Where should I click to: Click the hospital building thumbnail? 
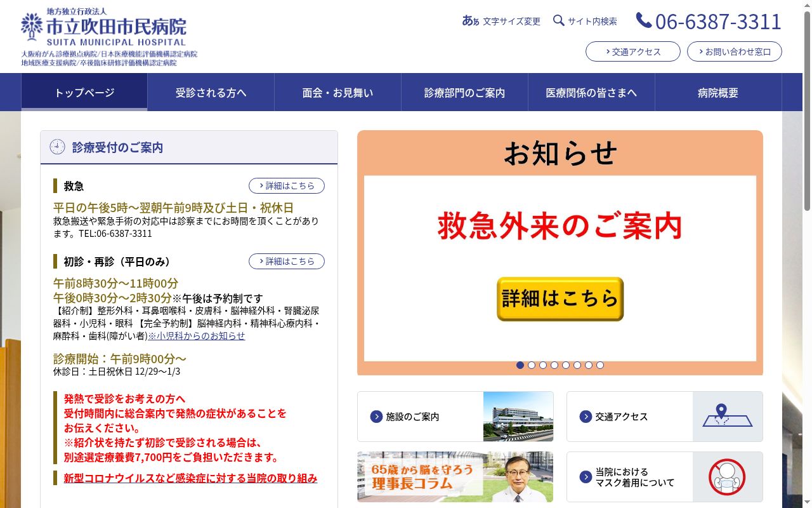518,417
